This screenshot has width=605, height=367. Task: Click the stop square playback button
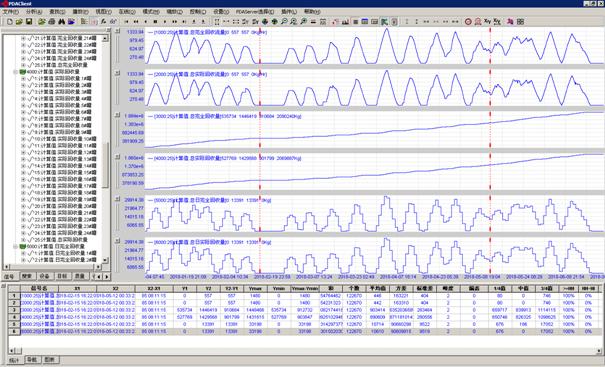coord(155,22)
